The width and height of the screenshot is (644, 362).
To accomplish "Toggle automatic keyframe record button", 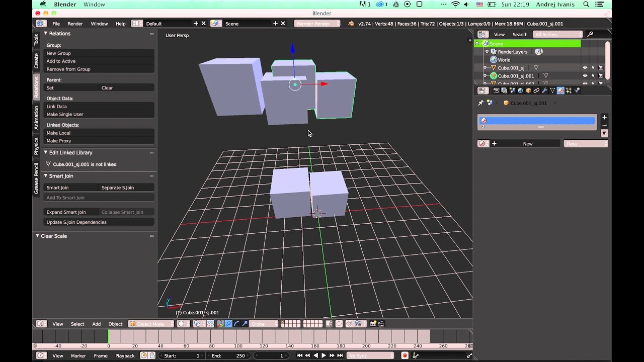I will [405, 355].
